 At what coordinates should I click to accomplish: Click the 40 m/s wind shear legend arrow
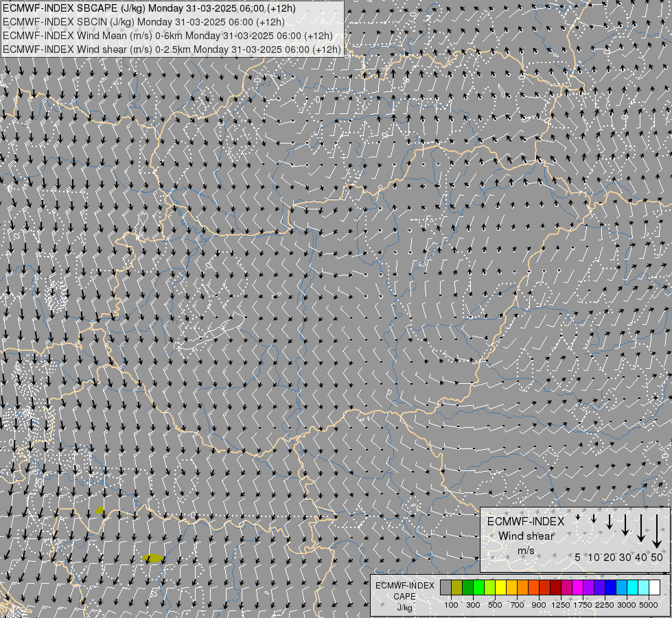click(640, 528)
